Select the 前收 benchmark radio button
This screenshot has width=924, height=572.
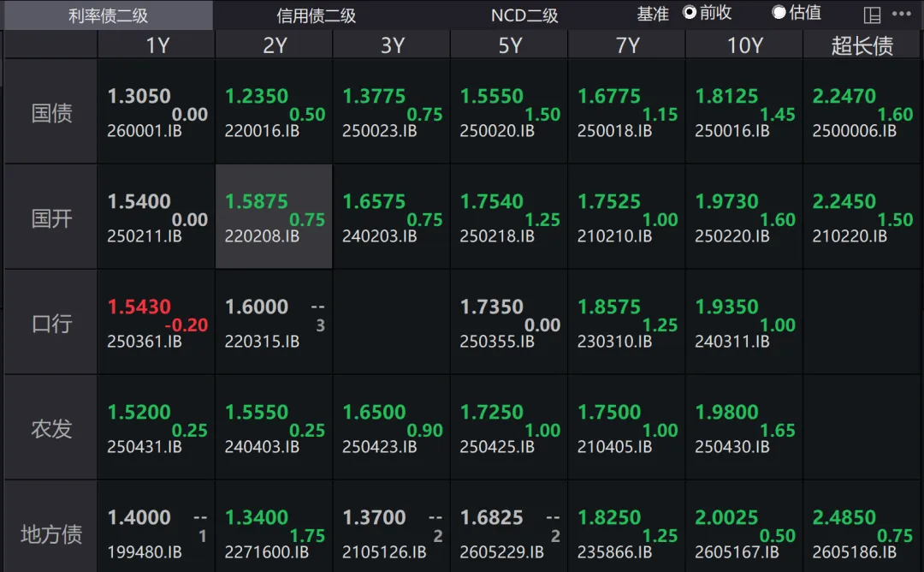[x=690, y=13]
